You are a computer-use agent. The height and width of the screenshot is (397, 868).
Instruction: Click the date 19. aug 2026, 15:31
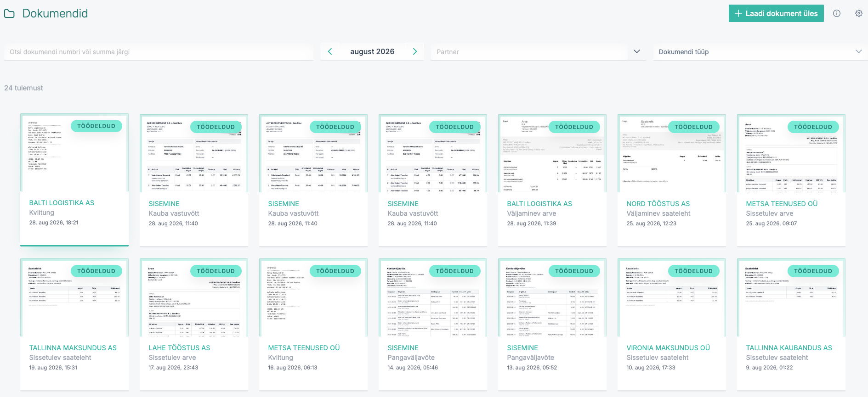pyautogui.click(x=53, y=368)
